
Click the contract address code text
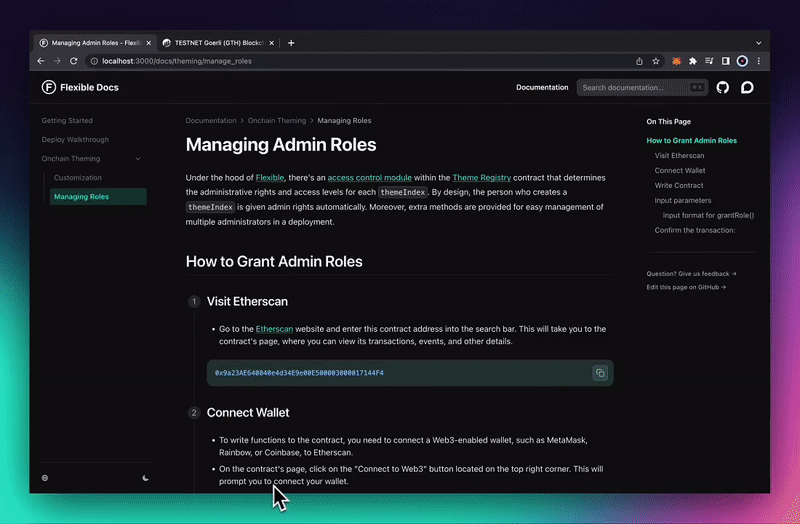[299, 373]
